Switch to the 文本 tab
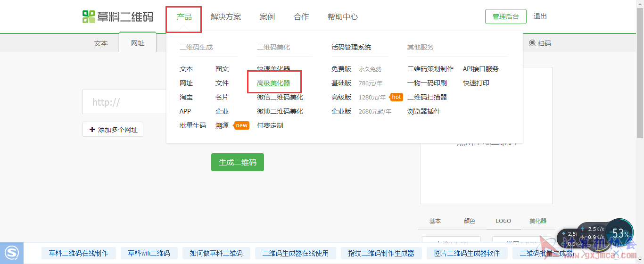The width and height of the screenshot is (644, 264). click(x=101, y=43)
